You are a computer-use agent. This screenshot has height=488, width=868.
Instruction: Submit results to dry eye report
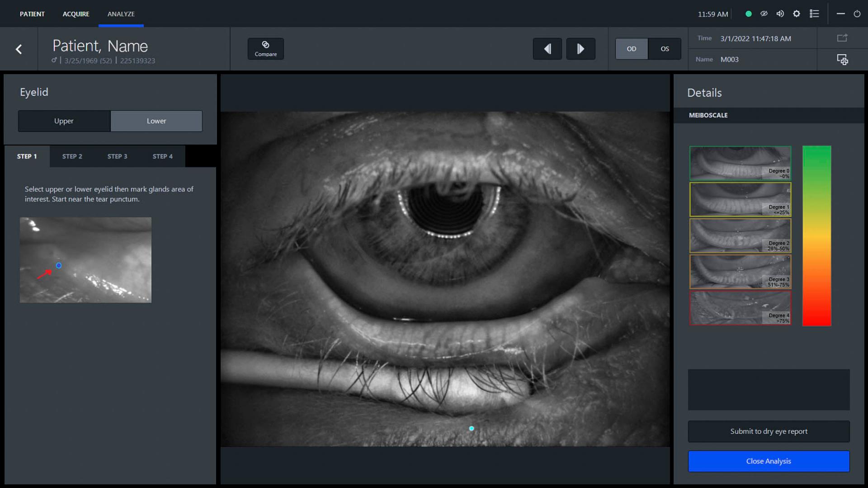pos(769,432)
